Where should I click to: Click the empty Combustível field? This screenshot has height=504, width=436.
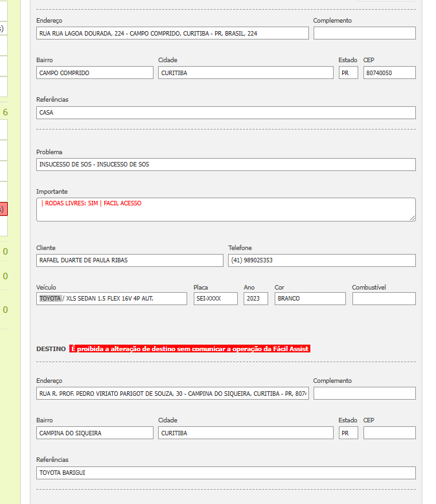coord(384,299)
